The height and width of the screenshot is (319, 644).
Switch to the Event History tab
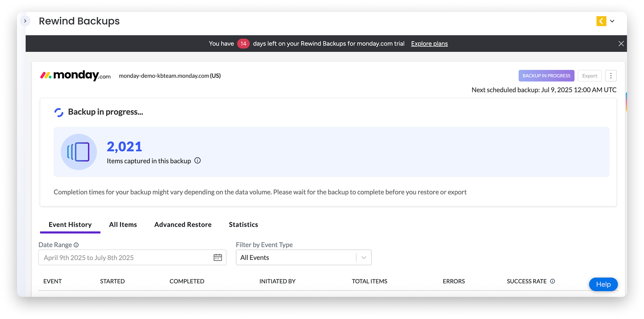pyautogui.click(x=70, y=225)
